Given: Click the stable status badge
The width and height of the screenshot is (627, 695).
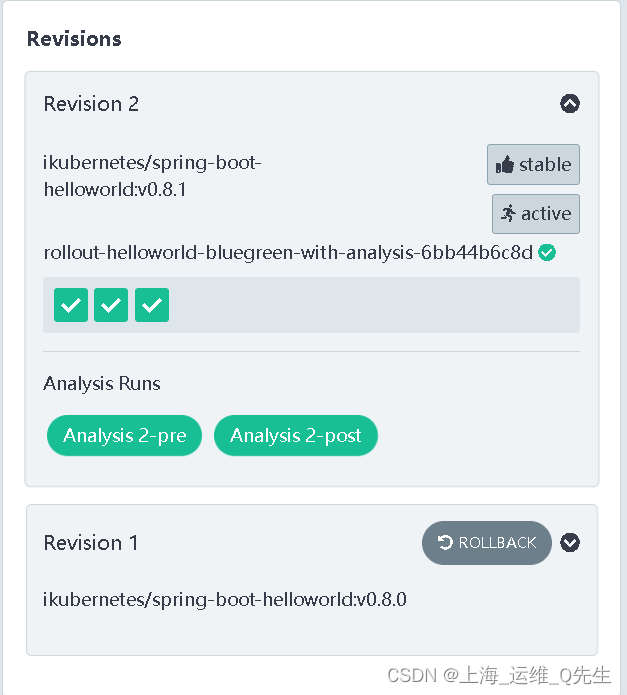Looking at the screenshot, I should click(533, 164).
